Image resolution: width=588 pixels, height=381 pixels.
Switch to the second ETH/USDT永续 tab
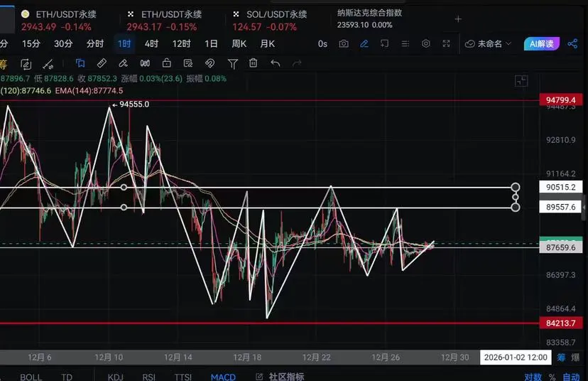tap(164, 21)
